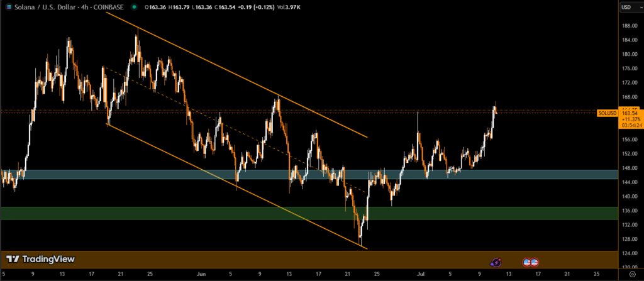Click the TradingView logo
Screen dimensions: 644x281
point(40,259)
